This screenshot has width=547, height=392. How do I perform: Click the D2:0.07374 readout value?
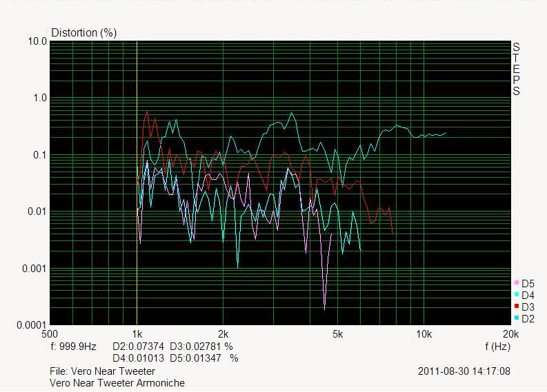click(138, 347)
